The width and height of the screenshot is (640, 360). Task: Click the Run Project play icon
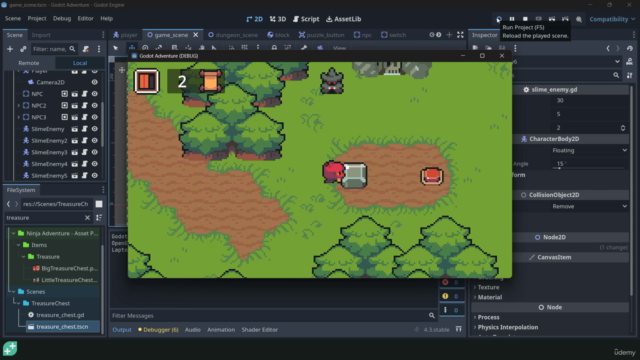[499, 19]
